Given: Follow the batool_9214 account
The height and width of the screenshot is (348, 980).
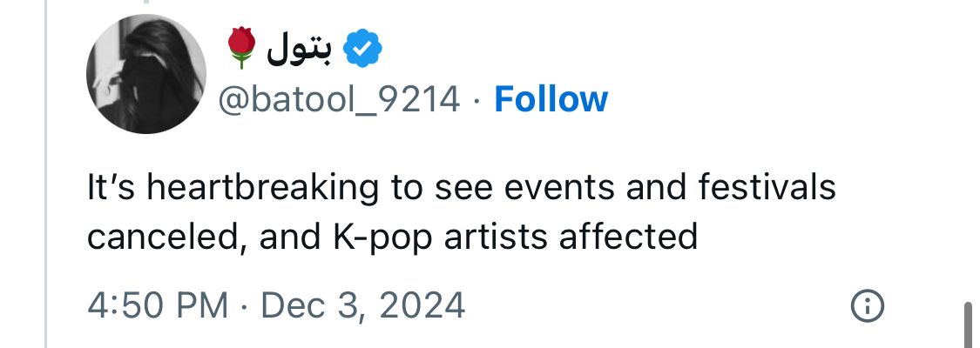Looking at the screenshot, I should click(551, 101).
